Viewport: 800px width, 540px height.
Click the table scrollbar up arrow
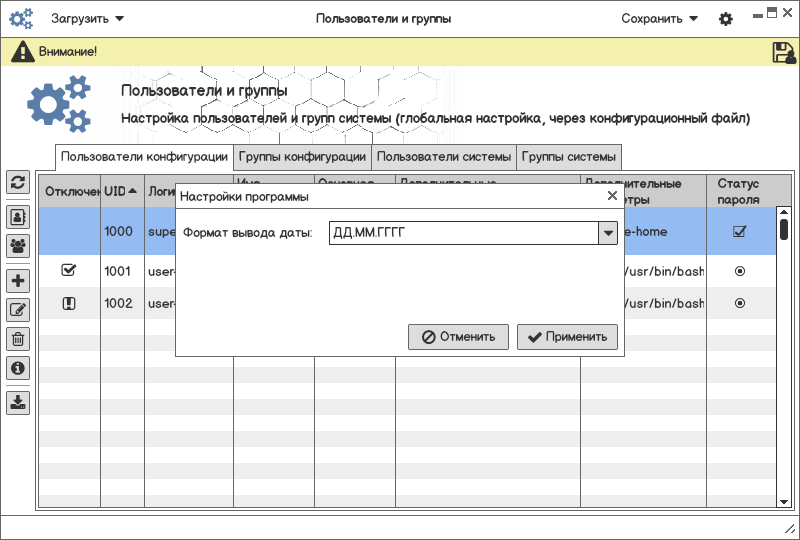[784, 212]
